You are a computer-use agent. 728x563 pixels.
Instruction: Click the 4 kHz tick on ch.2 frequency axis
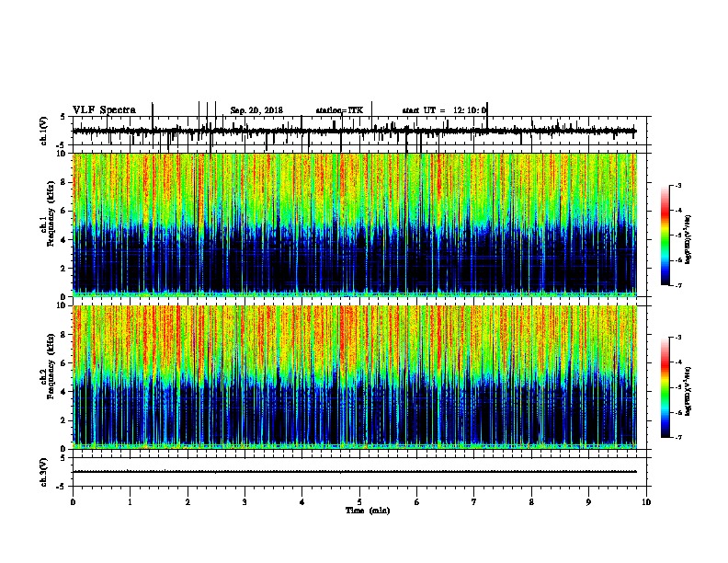pyautogui.click(x=63, y=392)
